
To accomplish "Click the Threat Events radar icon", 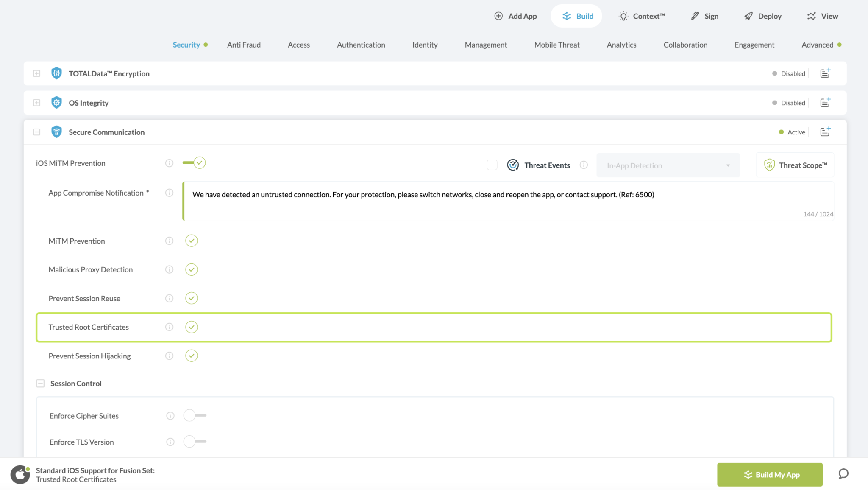I will point(513,165).
